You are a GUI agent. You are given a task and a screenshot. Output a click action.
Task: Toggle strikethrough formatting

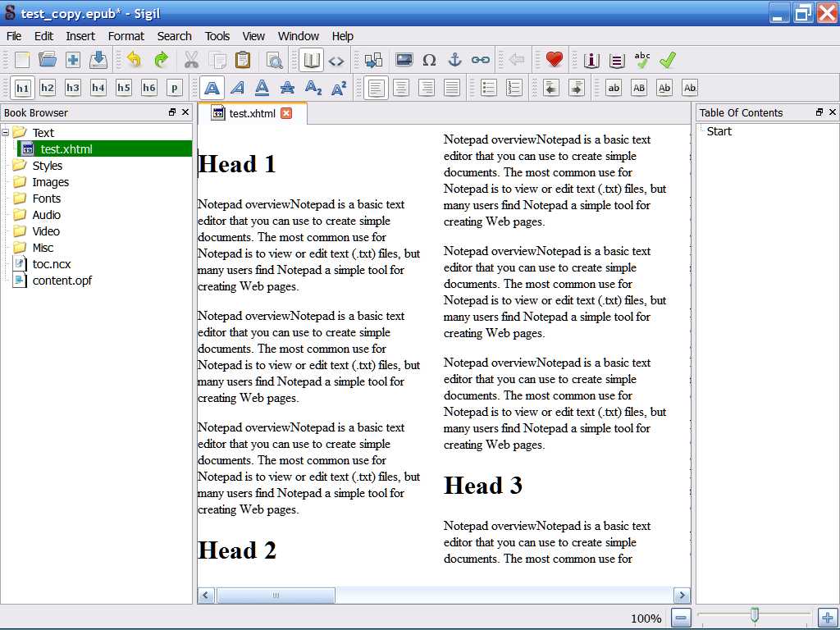click(x=288, y=88)
